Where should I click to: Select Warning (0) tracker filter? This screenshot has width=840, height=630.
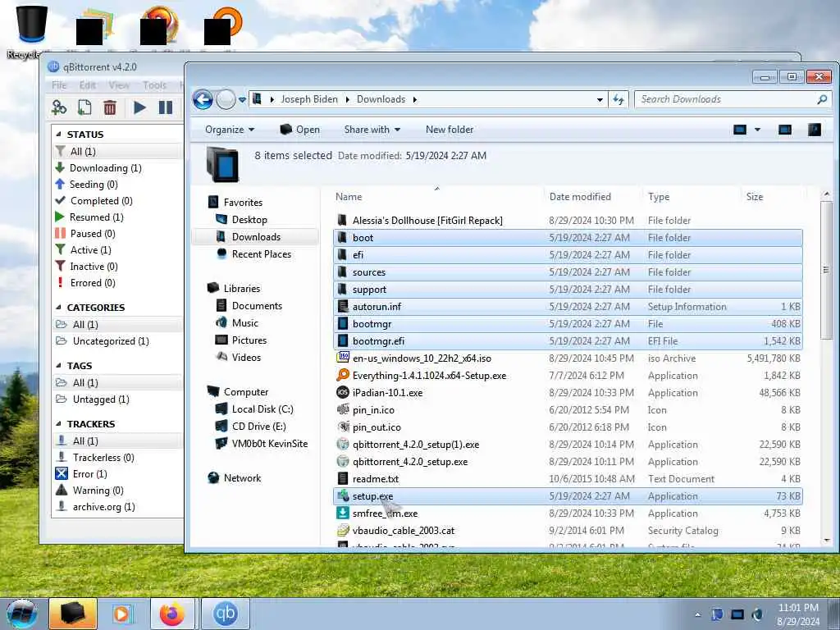coord(98,491)
